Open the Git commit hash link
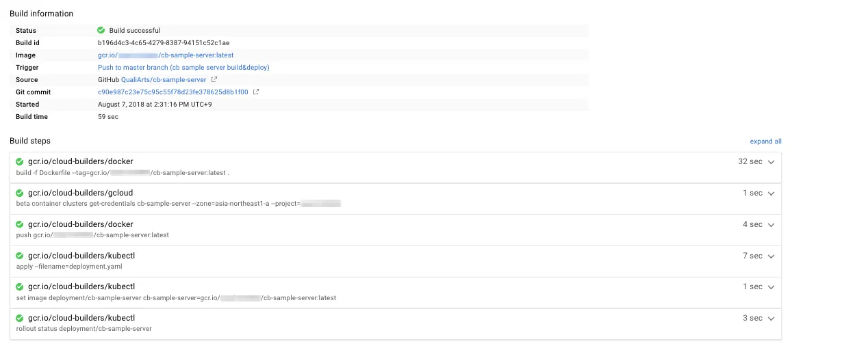This screenshot has width=868, height=348. click(173, 92)
